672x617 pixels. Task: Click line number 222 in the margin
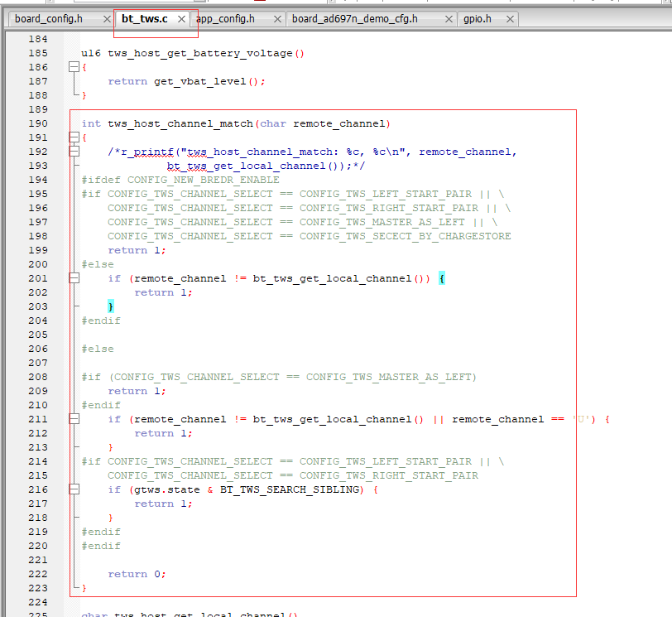38,574
